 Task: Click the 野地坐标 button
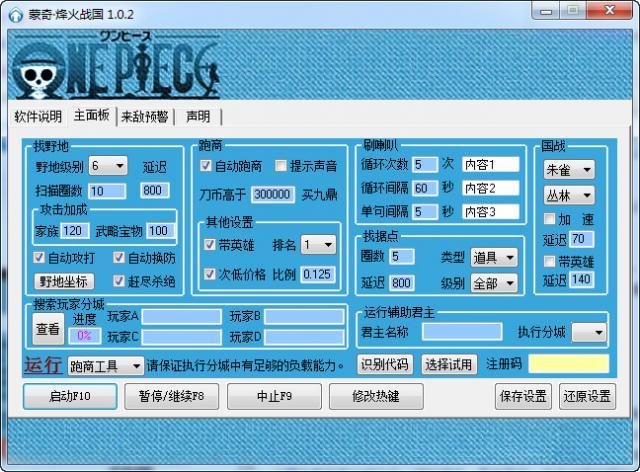coord(64,281)
